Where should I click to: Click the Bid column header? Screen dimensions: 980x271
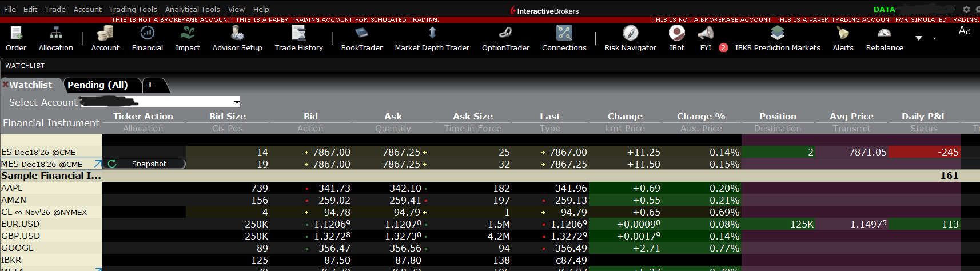[310, 116]
